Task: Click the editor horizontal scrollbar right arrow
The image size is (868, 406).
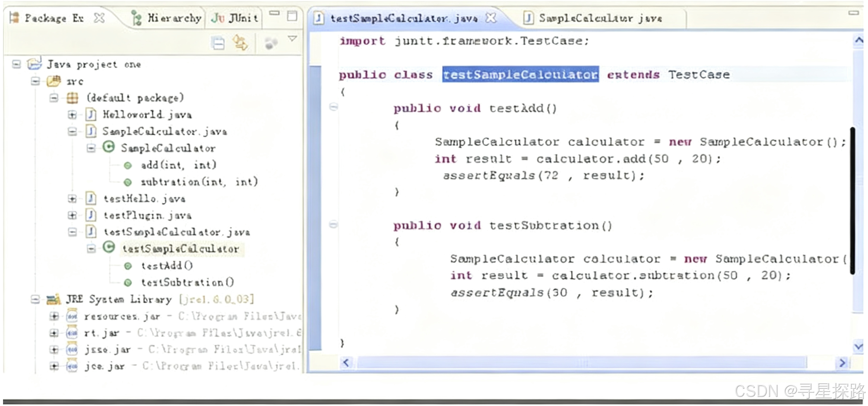Action: 843,363
